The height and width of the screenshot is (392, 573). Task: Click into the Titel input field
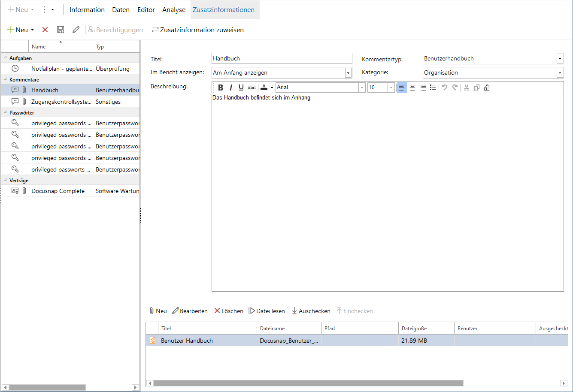[x=282, y=58]
